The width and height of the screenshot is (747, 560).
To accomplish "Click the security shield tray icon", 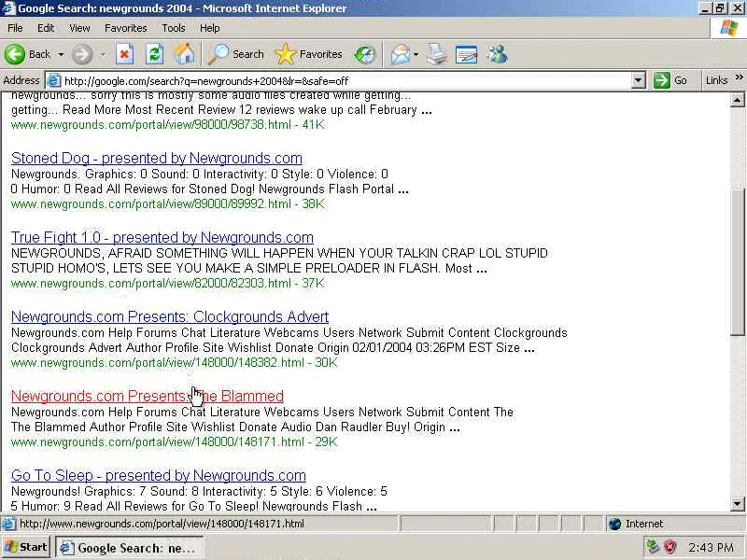I will [x=670, y=547].
